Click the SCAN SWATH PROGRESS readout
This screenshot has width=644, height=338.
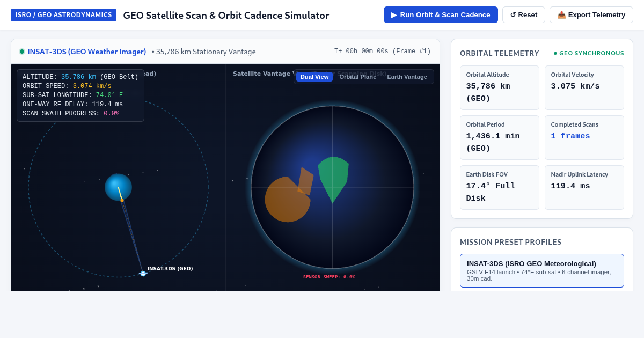click(71, 114)
